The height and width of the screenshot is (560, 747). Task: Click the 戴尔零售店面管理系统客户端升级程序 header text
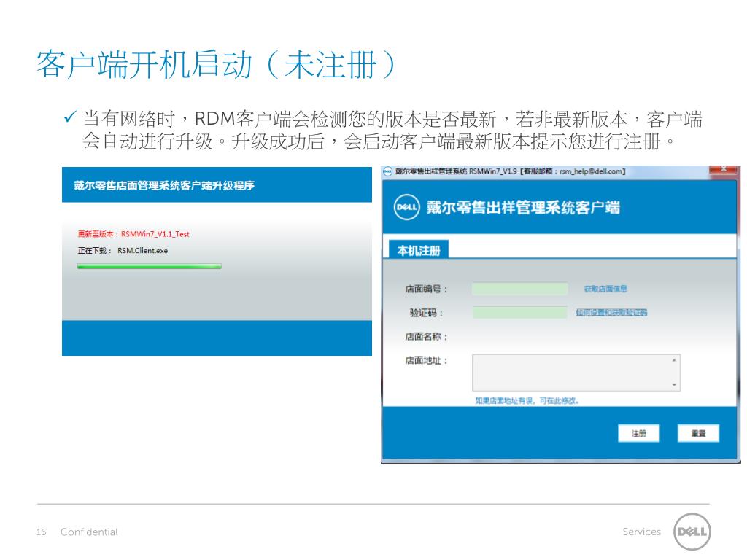pyautogui.click(x=164, y=185)
